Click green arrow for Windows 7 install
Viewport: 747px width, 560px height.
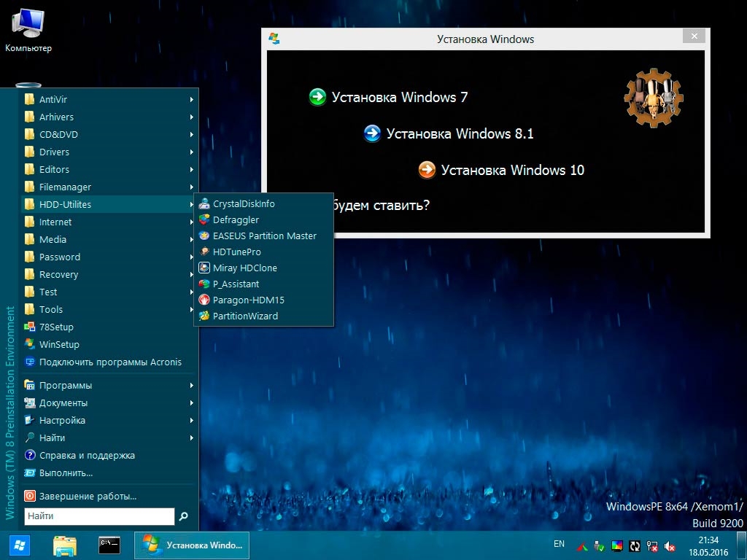pyautogui.click(x=317, y=97)
